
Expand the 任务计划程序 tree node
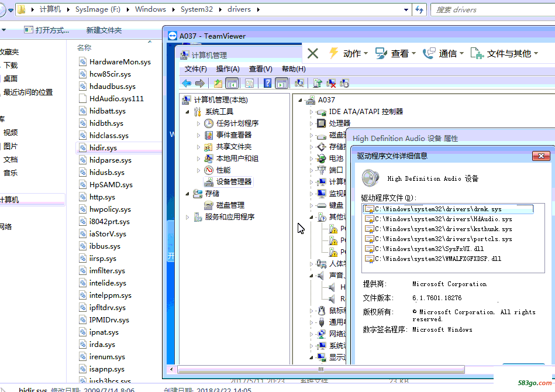pos(199,123)
